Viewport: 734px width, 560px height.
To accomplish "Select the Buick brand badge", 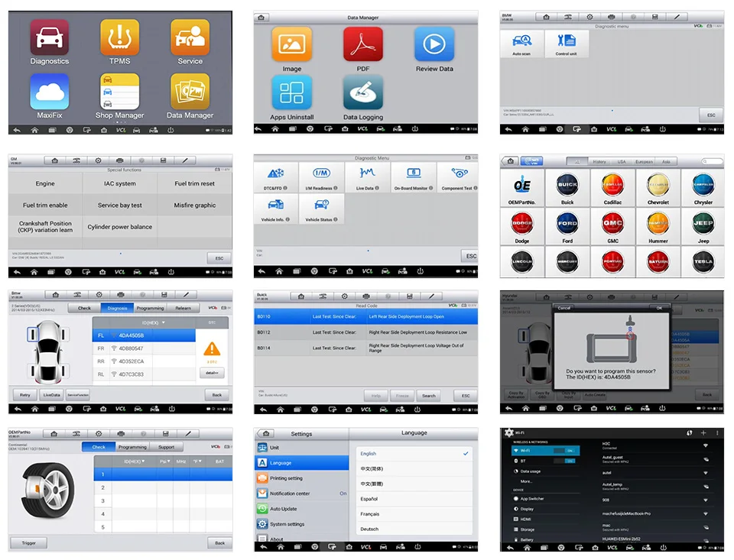I will pyautogui.click(x=567, y=185).
